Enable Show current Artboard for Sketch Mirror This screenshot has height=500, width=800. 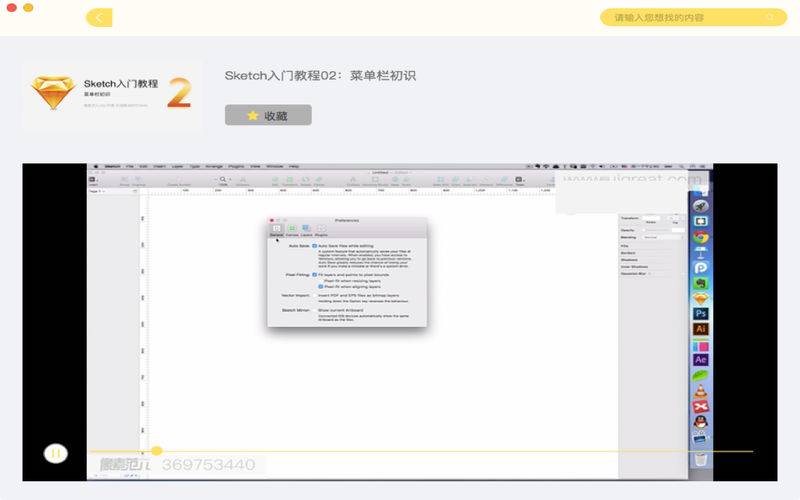click(x=314, y=310)
